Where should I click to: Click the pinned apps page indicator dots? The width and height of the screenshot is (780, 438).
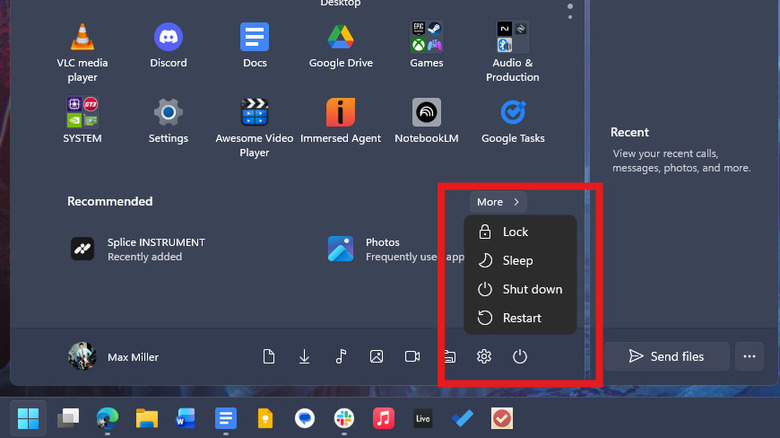570,11
